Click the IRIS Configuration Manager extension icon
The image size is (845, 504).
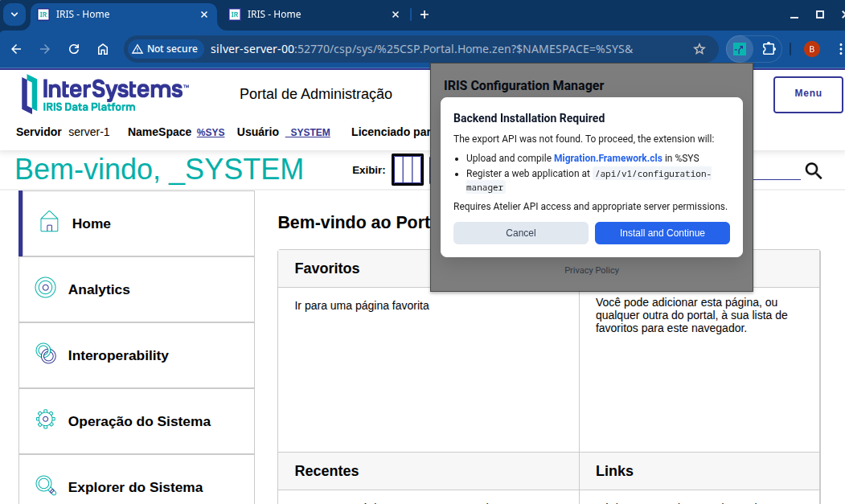(739, 49)
